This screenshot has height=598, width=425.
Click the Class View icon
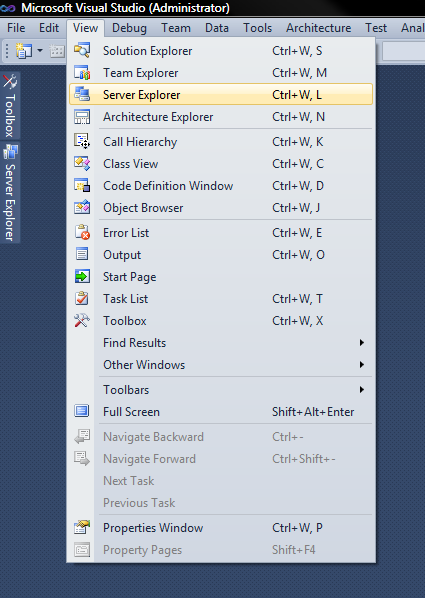click(x=82, y=164)
